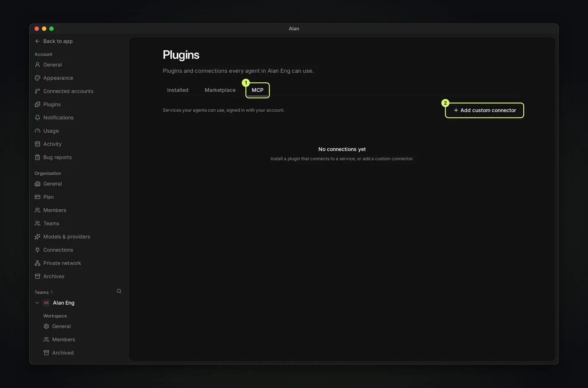Open Workspace Members under Alan Eng

pos(64,339)
